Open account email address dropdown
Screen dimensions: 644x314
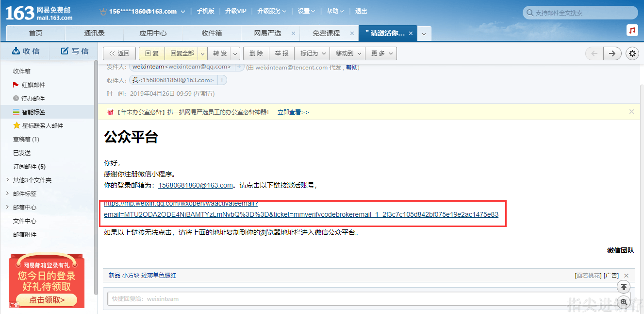click(182, 12)
